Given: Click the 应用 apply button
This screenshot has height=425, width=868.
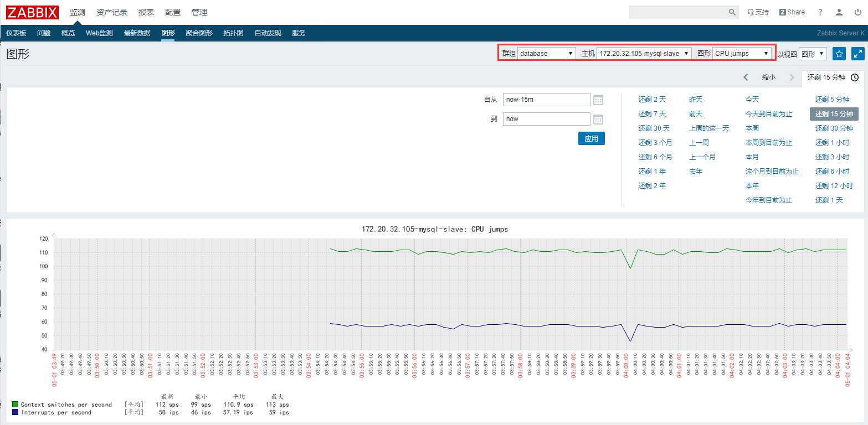Looking at the screenshot, I should [x=592, y=138].
